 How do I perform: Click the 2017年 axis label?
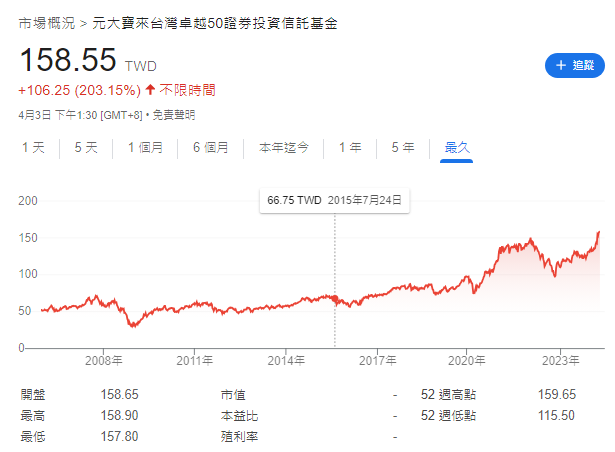pyautogui.click(x=377, y=361)
